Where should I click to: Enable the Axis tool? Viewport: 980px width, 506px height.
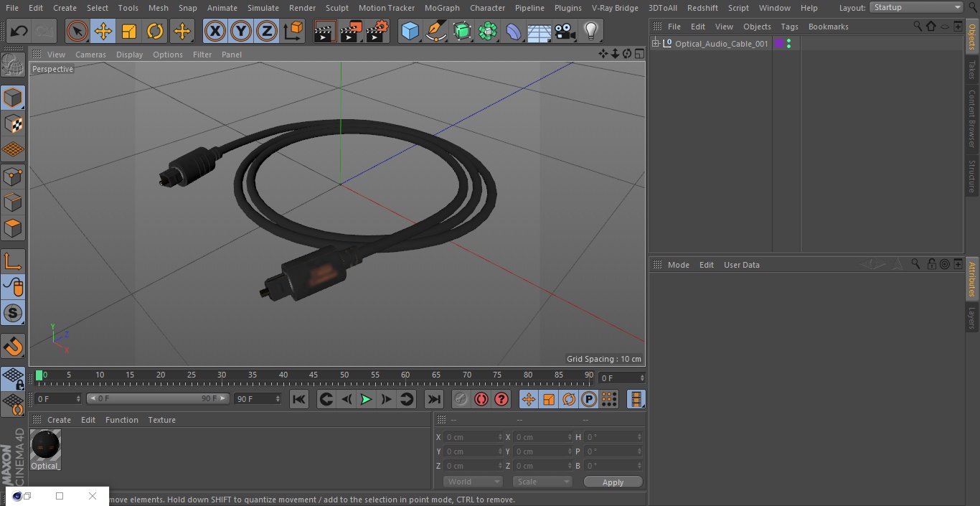point(13,261)
